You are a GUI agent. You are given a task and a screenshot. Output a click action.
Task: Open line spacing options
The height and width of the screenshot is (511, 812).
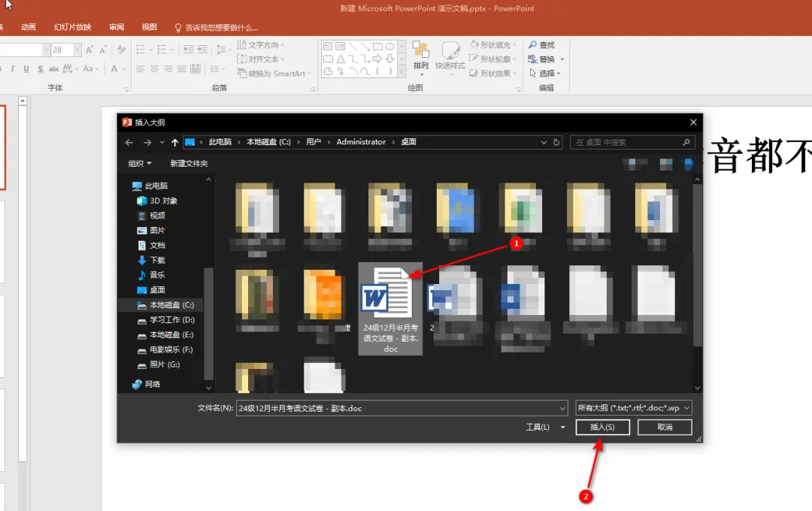coord(223,50)
